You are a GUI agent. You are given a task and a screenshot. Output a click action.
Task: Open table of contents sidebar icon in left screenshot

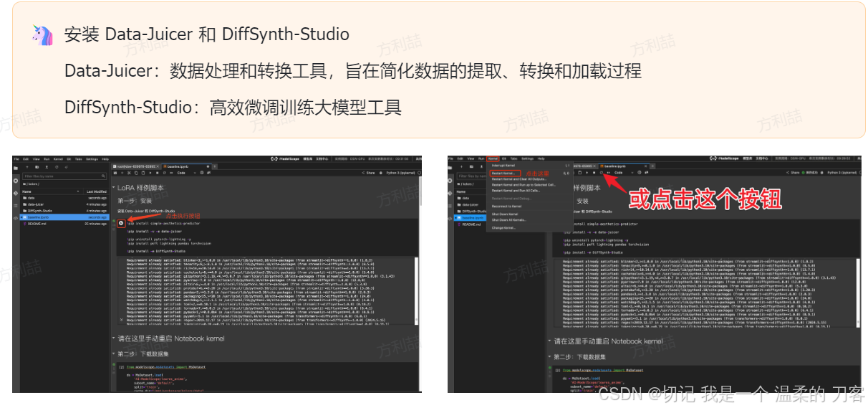pyautogui.click(x=16, y=206)
